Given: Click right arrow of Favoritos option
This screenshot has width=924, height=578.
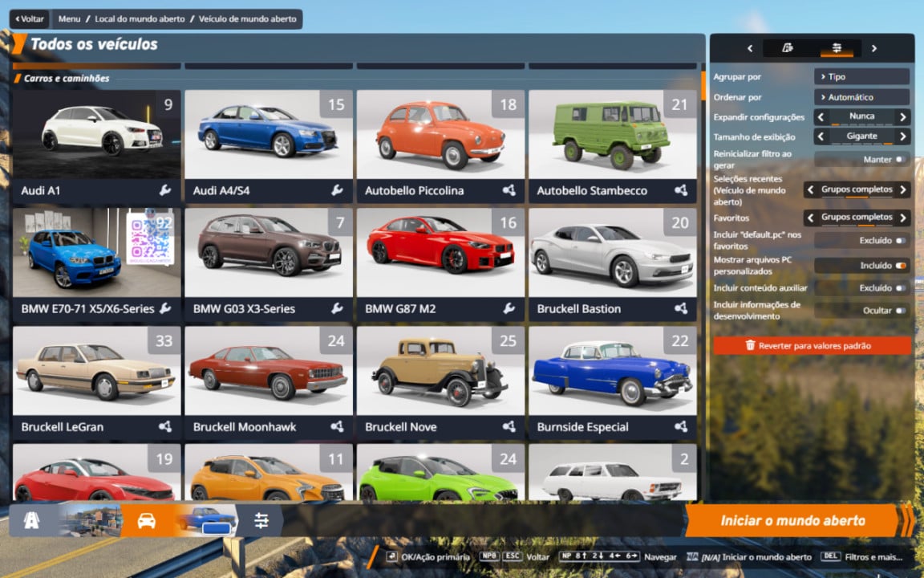Looking at the screenshot, I should tap(903, 218).
